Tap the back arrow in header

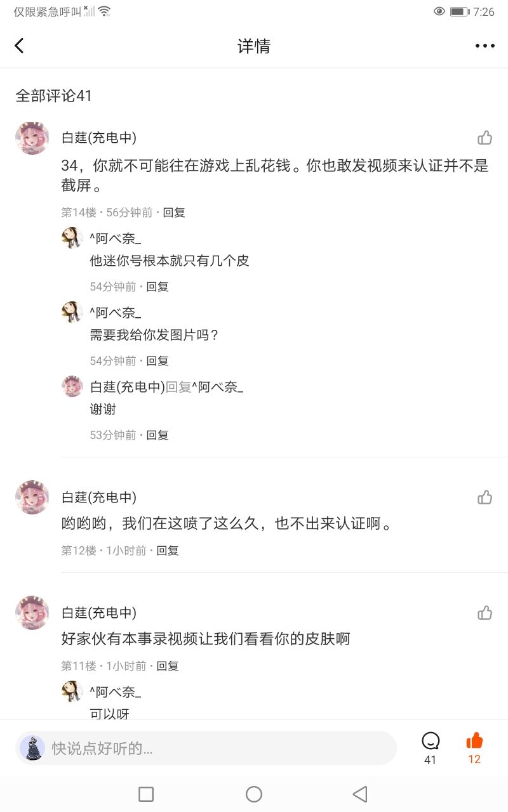click(x=19, y=46)
